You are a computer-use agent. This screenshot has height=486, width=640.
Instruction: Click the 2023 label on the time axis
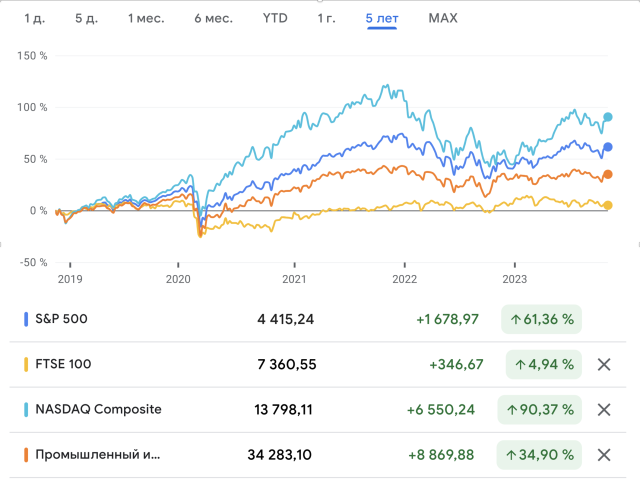[515, 280]
